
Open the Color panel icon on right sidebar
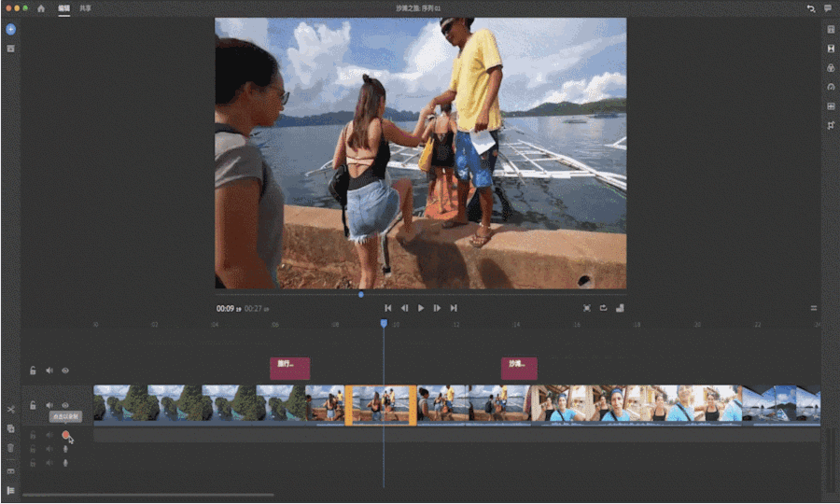830,68
